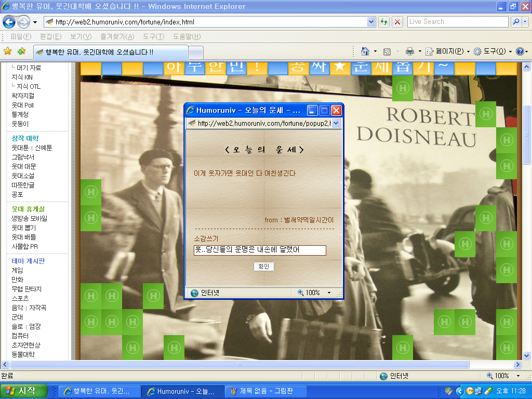The width and height of the screenshot is (532, 399).
Task: Click the 확인 button in popup
Action: [x=263, y=267]
